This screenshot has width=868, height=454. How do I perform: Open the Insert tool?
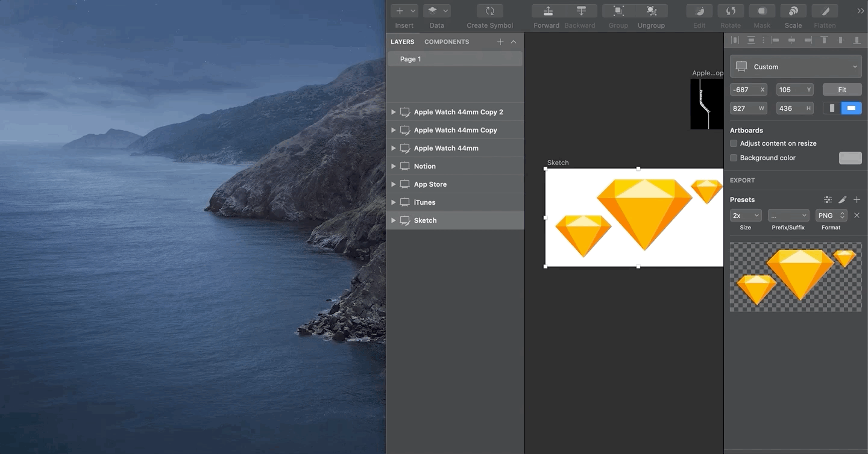pyautogui.click(x=400, y=10)
